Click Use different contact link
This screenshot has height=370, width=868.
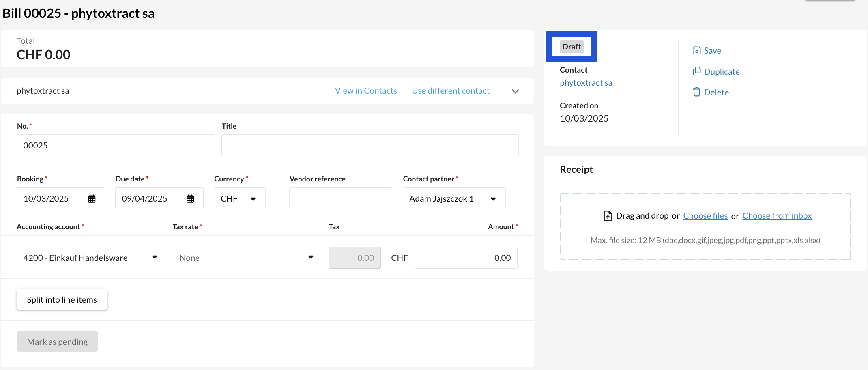[x=451, y=91]
